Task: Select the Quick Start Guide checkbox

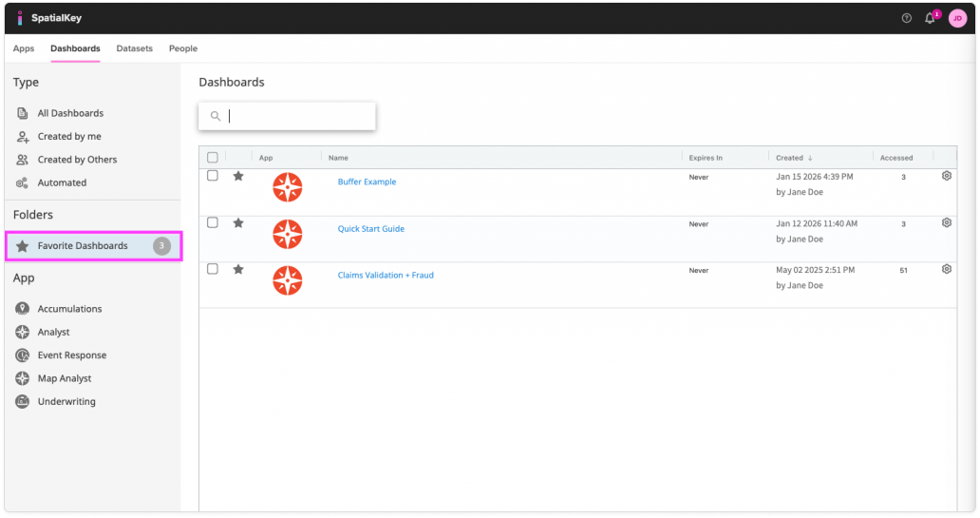Action: (213, 222)
